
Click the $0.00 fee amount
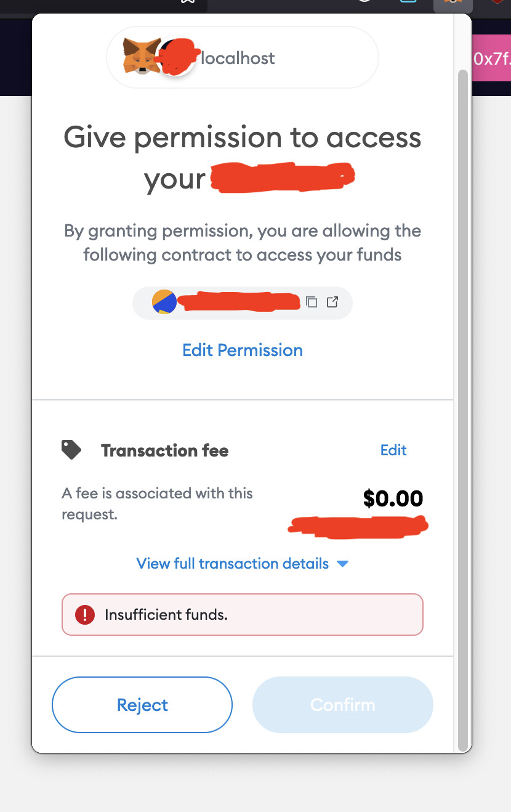tap(393, 498)
